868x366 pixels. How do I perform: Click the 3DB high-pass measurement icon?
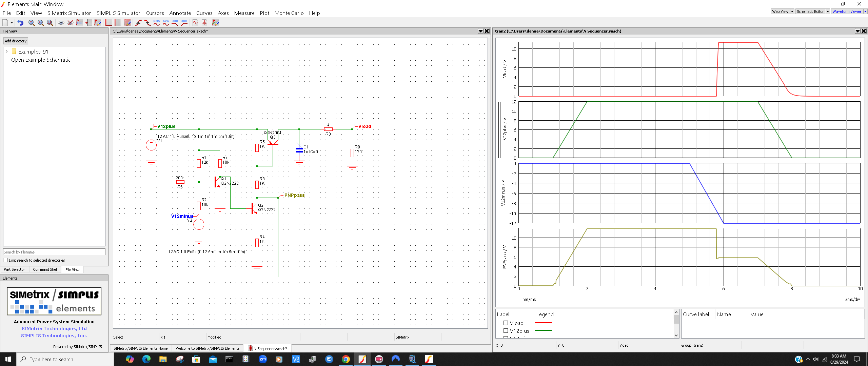coord(184,23)
